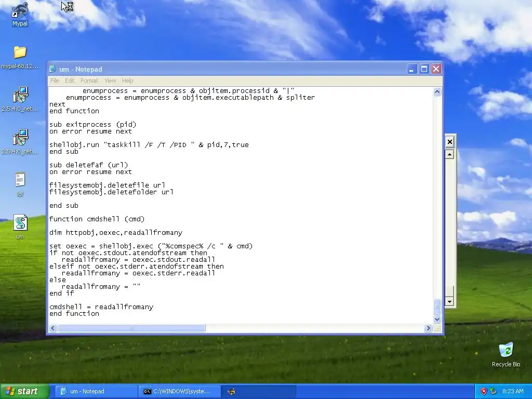The height and width of the screenshot is (399, 532).
Task: Click the line 'readallfromany = ""'
Action: (101, 286)
